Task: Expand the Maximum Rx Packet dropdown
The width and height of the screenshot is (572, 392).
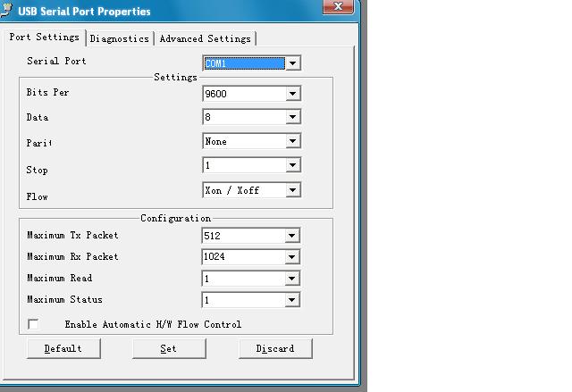Action: (x=292, y=257)
